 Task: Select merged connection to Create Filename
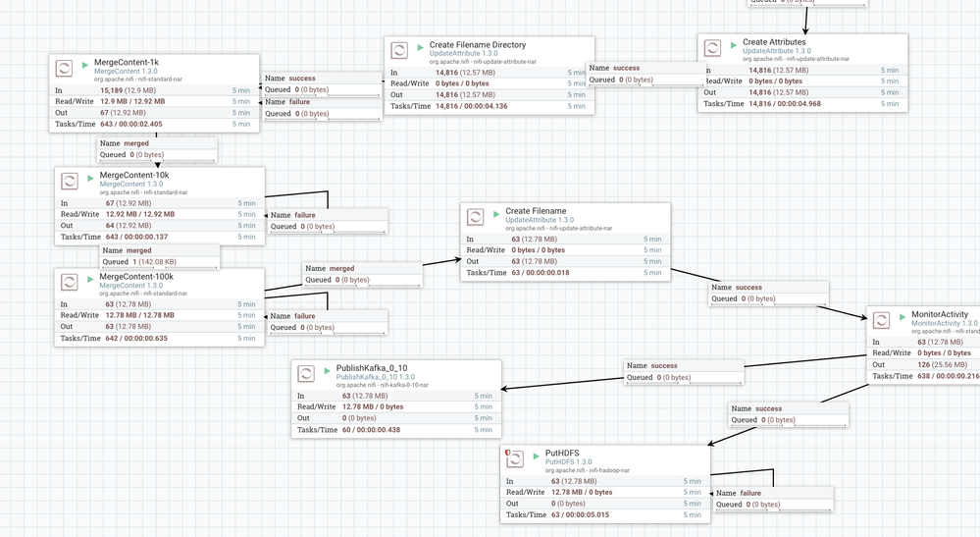(x=363, y=274)
